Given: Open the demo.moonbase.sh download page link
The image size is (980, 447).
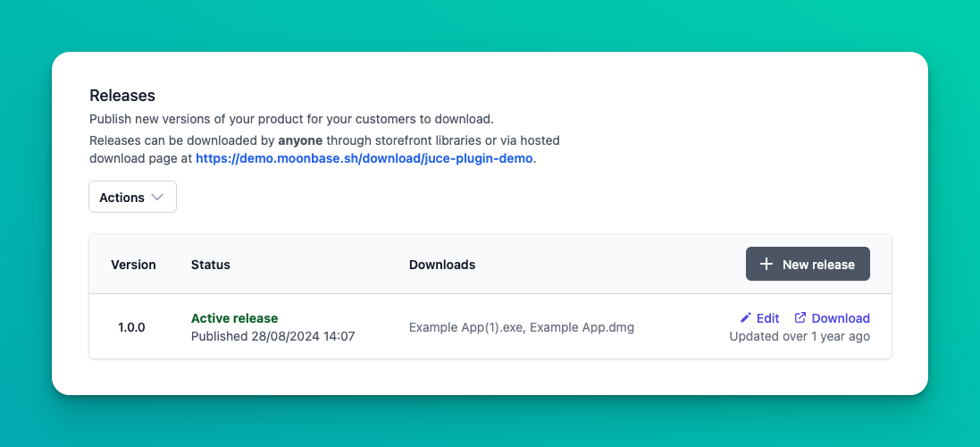Looking at the screenshot, I should (x=364, y=158).
